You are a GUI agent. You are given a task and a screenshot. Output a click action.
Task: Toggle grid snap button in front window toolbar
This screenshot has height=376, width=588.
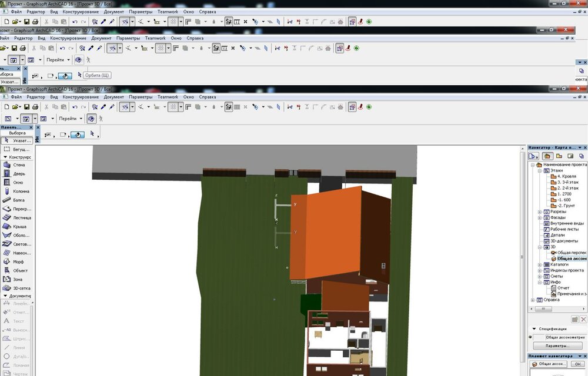coord(173,107)
